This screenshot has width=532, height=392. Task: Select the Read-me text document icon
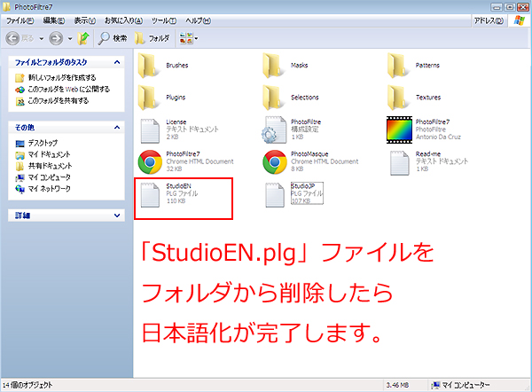[399, 163]
